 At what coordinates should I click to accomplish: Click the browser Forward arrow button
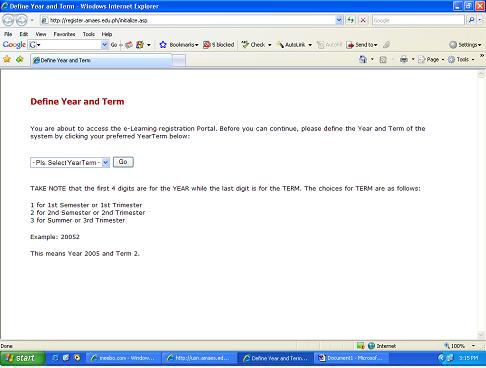(x=22, y=20)
